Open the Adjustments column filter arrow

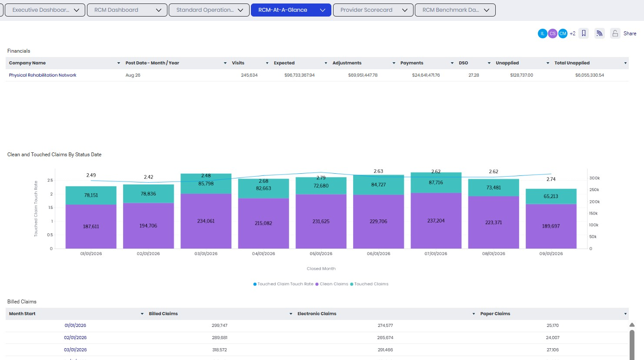394,63
